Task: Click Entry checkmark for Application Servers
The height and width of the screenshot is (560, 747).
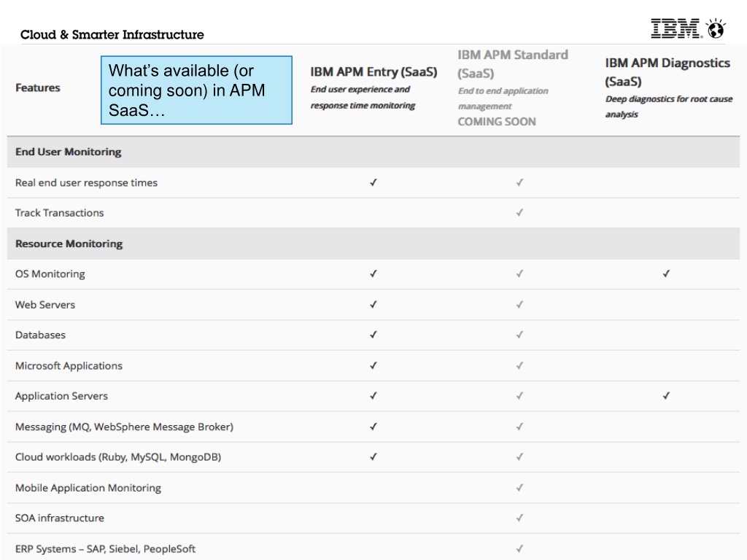Action: (x=373, y=396)
